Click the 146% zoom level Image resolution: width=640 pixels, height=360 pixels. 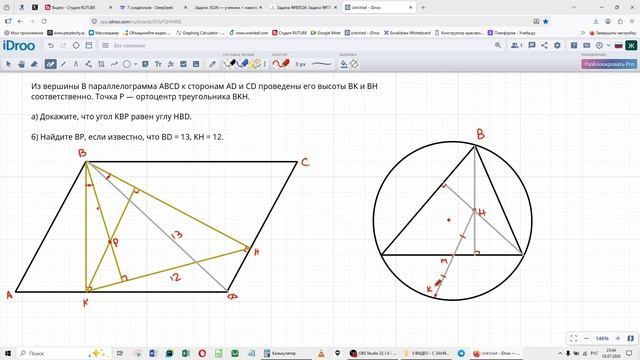click(602, 338)
